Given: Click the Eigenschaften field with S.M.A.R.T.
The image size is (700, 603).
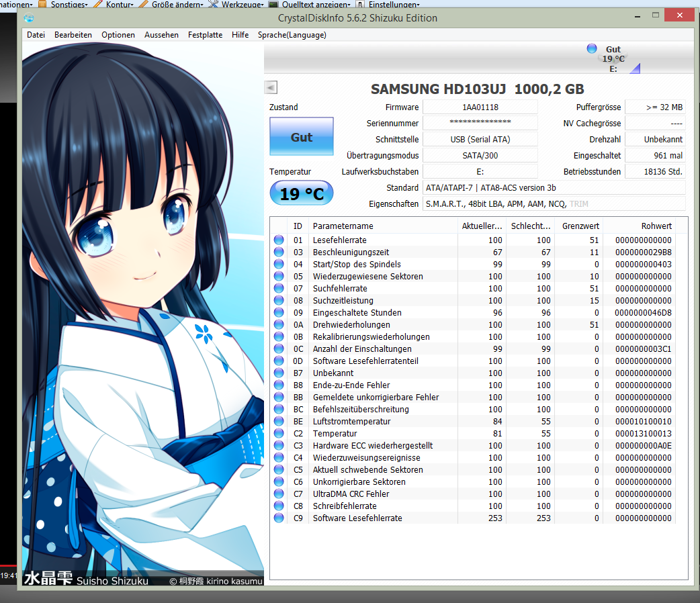Looking at the screenshot, I should point(554,203).
